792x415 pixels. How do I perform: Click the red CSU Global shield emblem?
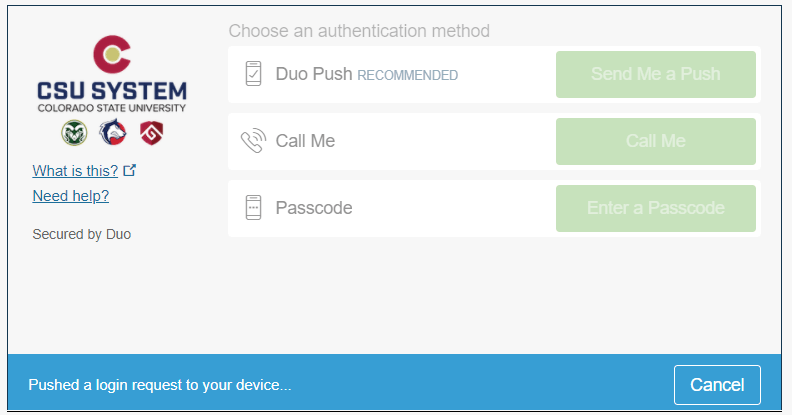tap(150, 132)
